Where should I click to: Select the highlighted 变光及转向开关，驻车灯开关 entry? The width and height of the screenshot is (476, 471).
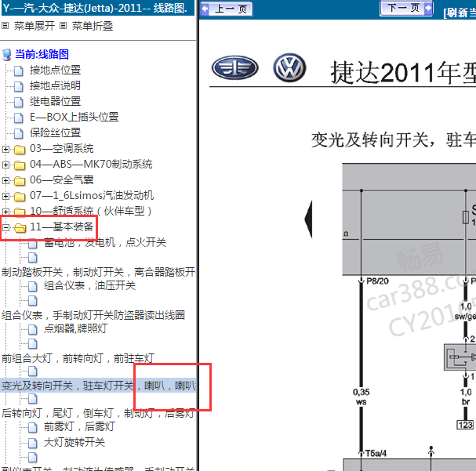coord(99,386)
